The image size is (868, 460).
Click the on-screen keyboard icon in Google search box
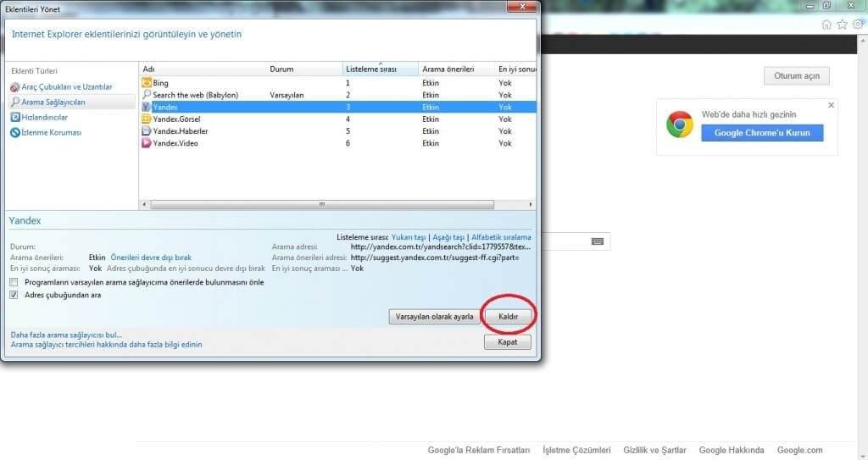tap(598, 241)
